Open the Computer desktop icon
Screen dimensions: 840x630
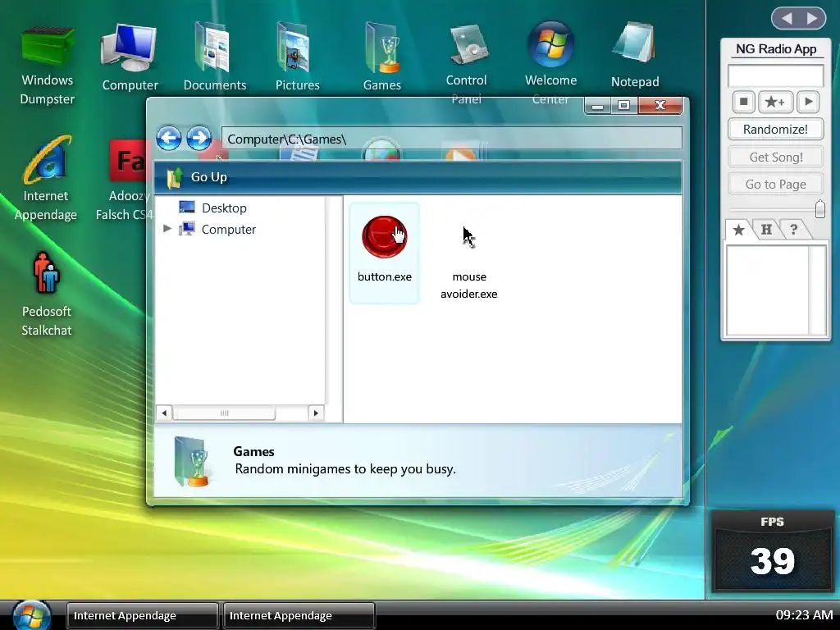(130, 57)
